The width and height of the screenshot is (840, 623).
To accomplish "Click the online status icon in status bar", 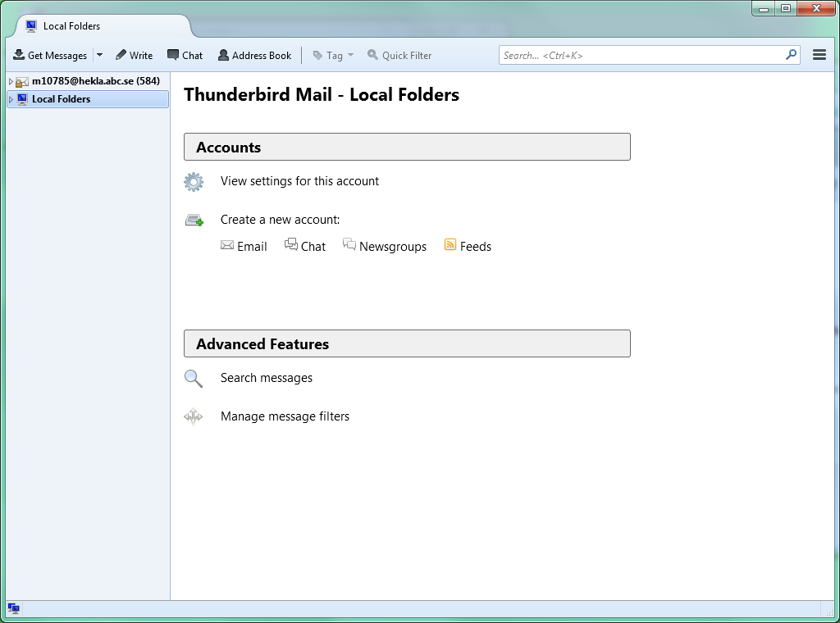I will tap(14, 608).
